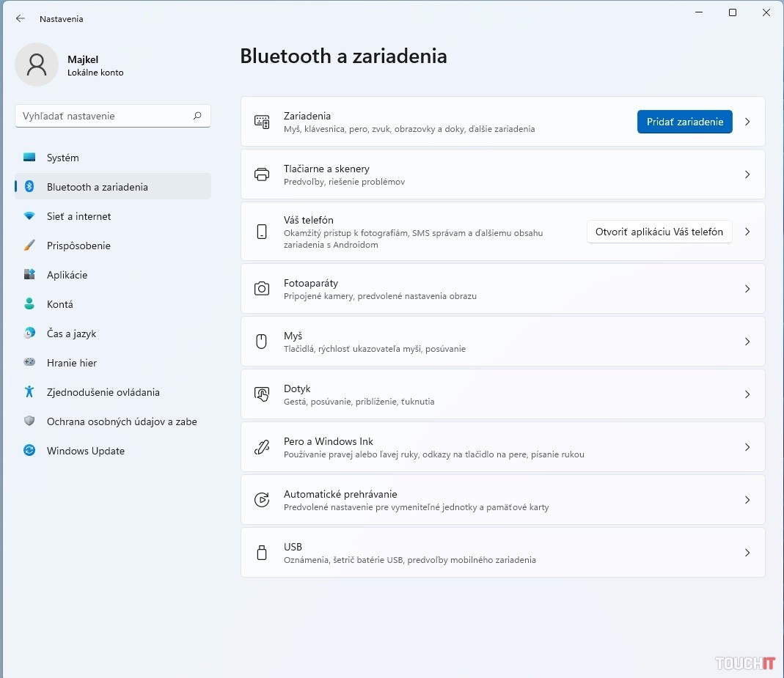Open Prispôsobenie settings section
Image resolution: width=784 pixels, height=678 pixels.
coord(78,246)
